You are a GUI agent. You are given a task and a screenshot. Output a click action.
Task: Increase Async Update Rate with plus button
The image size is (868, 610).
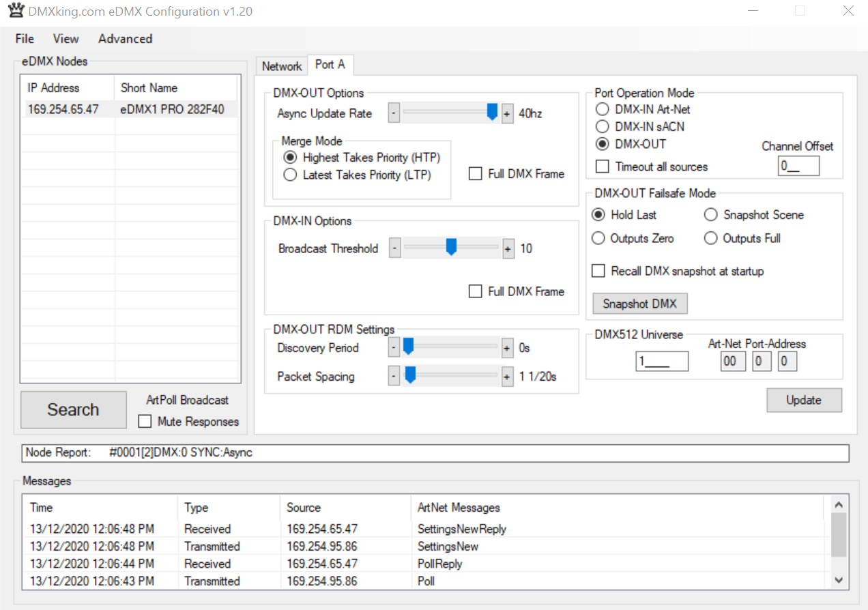[507, 113]
